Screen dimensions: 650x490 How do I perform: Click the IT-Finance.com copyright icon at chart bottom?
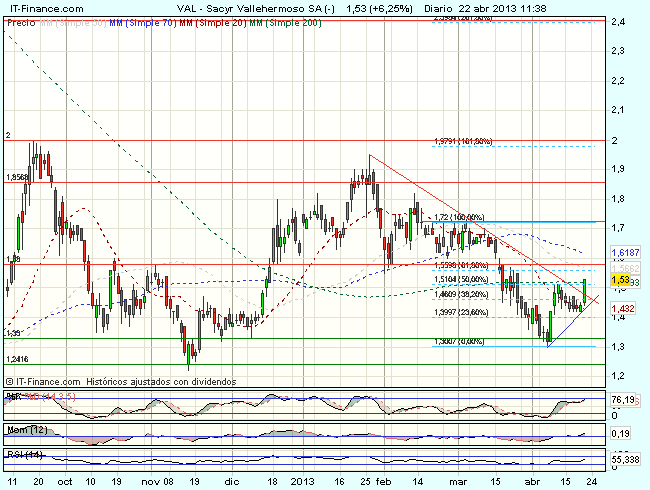click(x=10, y=381)
